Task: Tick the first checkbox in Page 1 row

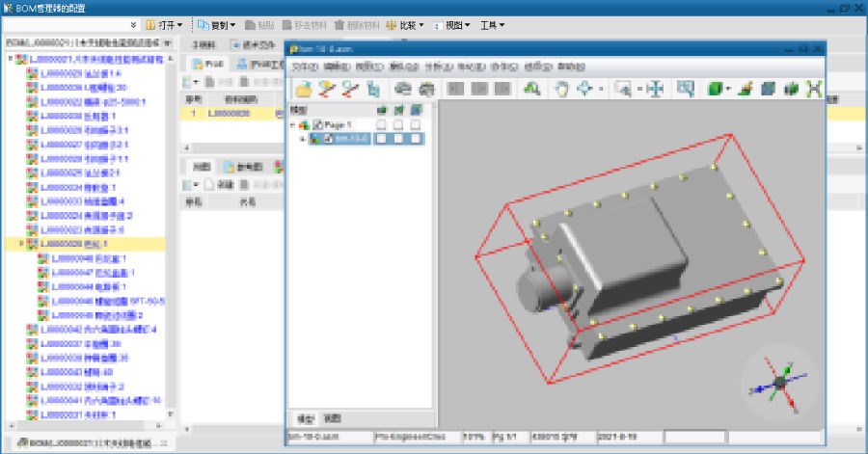Action: [383, 125]
